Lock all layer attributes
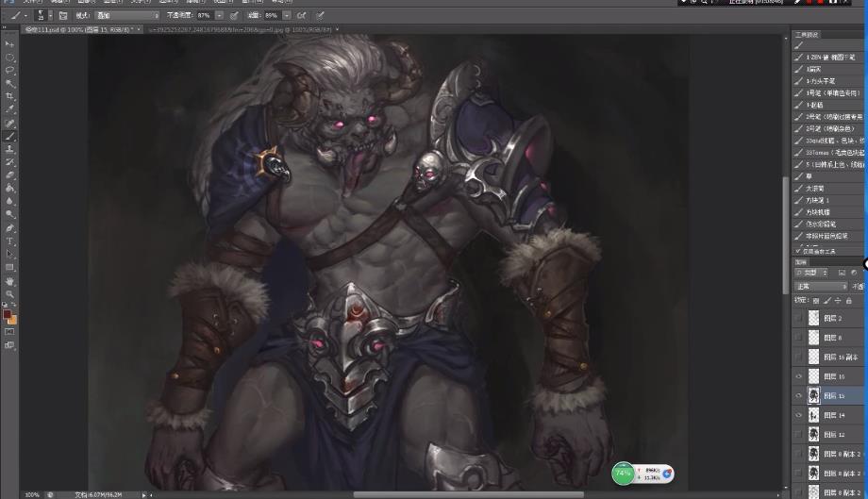Image resolution: width=868 pixels, height=499 pixels. [x=848, y=300]
